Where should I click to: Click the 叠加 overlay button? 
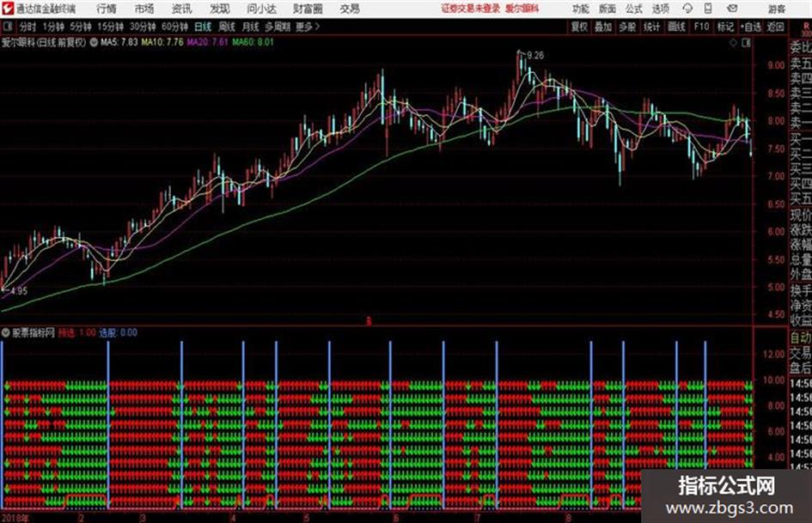pos(603,27)
